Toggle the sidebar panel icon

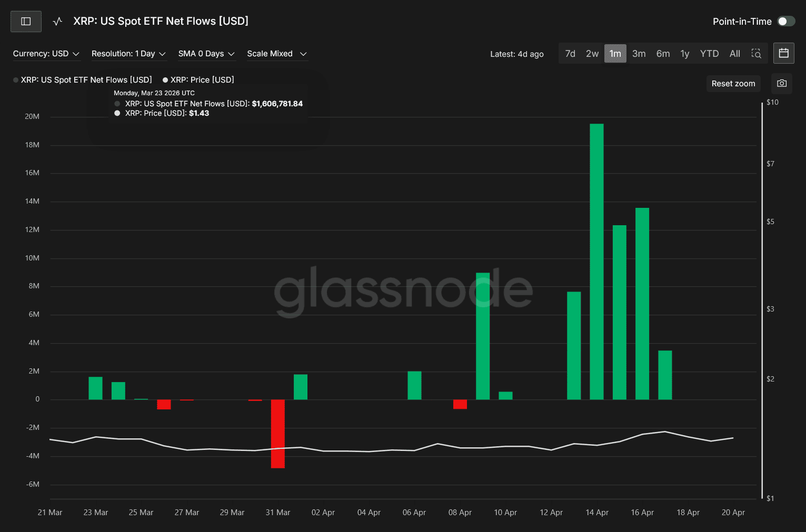[x=26, y=22]
